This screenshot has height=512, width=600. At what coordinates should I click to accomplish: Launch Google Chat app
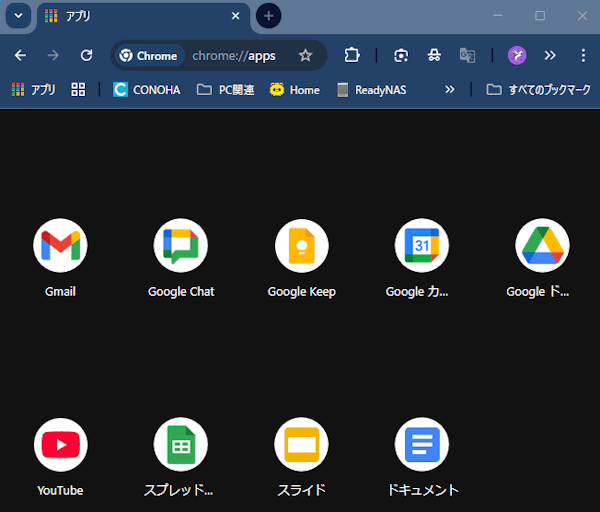click(181, 245)
